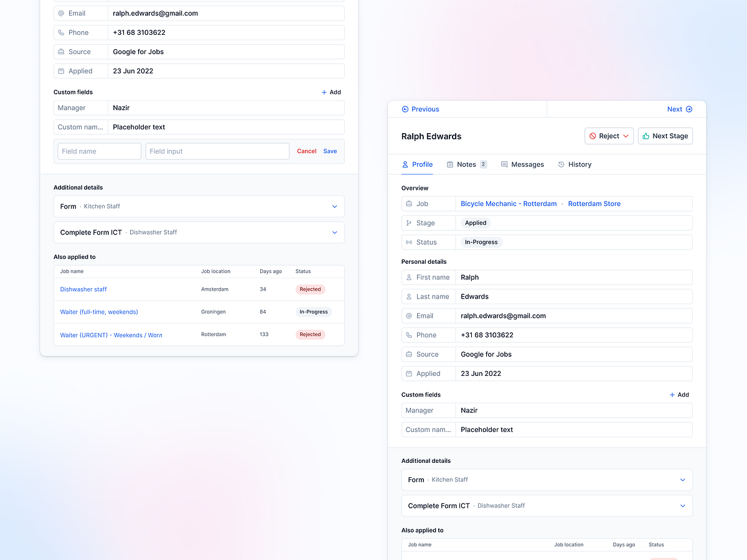Click the Messages tab icon
Screen dimensions: 747x560
[x=504, y=164]
